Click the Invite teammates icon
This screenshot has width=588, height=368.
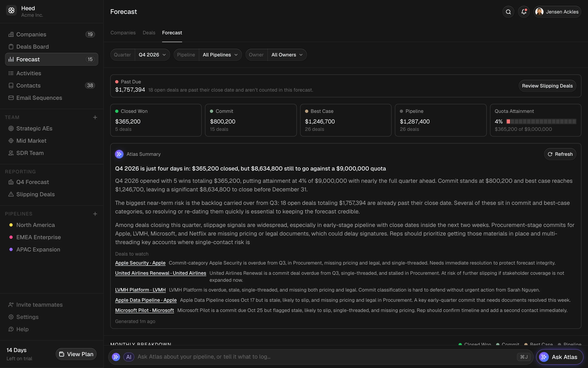coord(11,305)
